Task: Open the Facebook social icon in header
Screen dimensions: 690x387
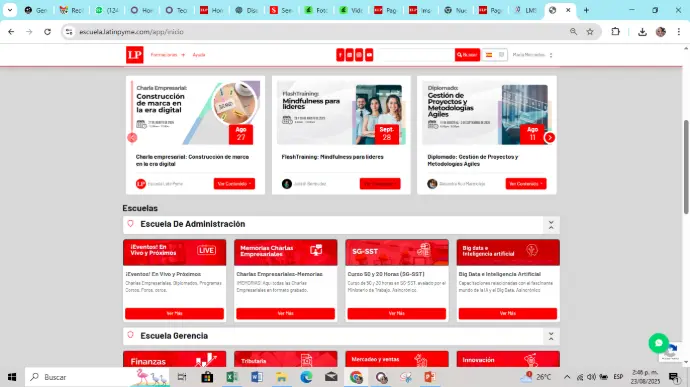Action: [x=340, y=55]
